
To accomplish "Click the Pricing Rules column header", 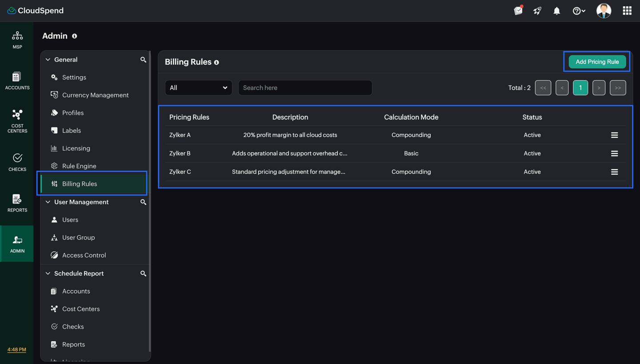I will 189,117.
